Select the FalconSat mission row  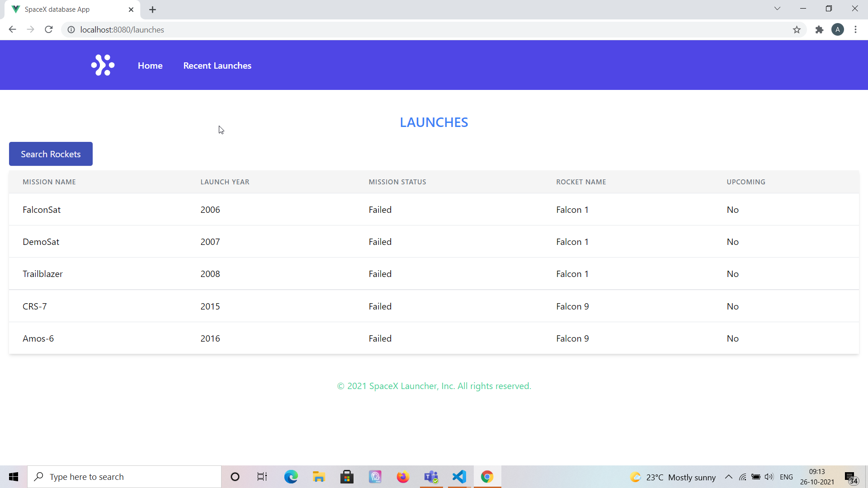coord(42,210)
